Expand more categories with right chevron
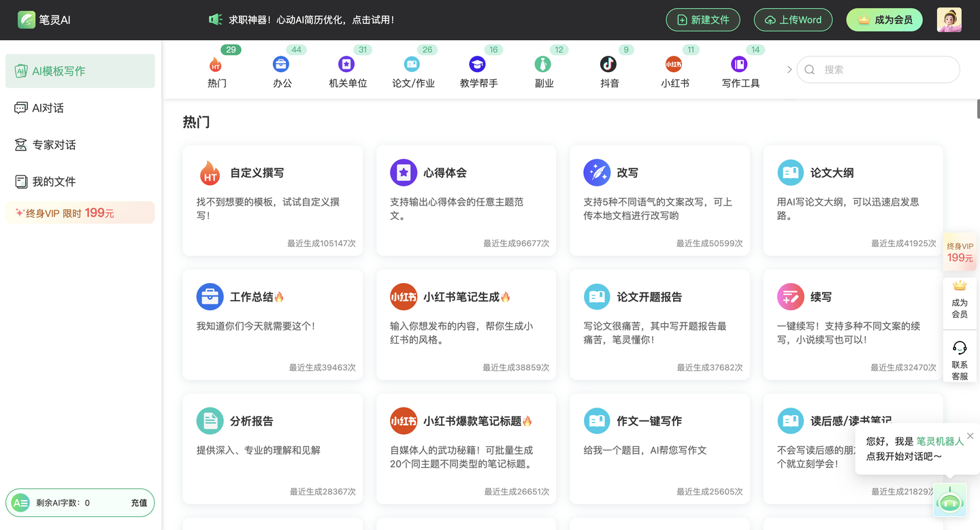Image resolution: width=980 pixels, height=530 pixels. [789, 69]
